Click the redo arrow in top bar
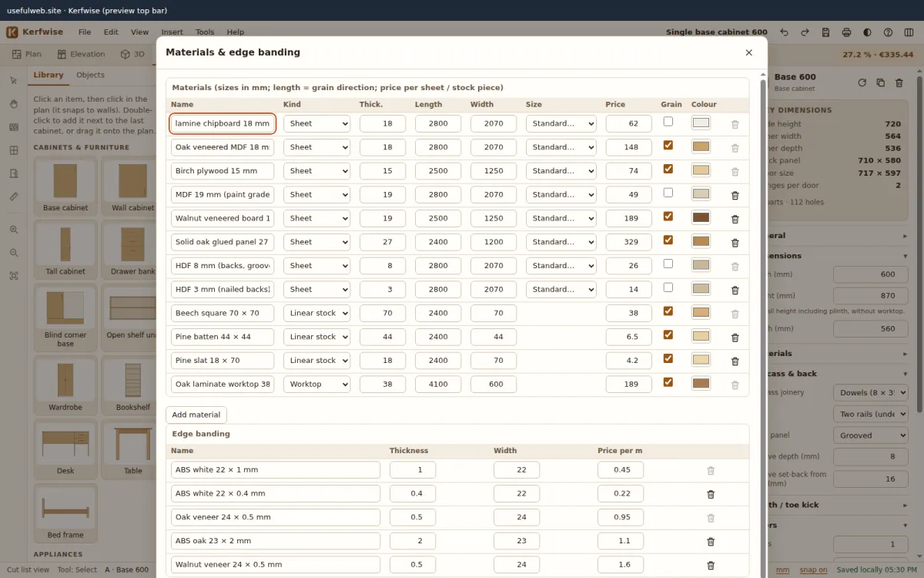 (x=805, y=32)
